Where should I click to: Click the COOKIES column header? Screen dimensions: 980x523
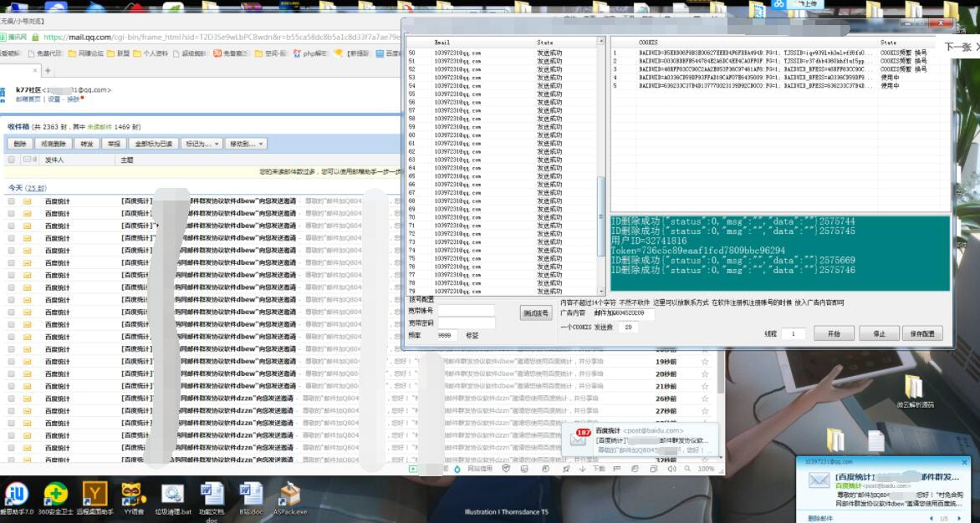648,43
